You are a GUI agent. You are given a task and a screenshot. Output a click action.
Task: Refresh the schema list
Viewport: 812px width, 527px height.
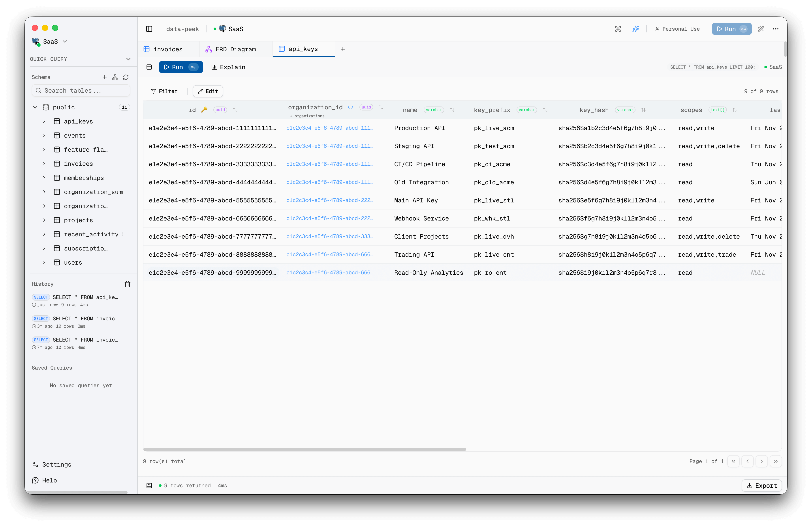126,77
